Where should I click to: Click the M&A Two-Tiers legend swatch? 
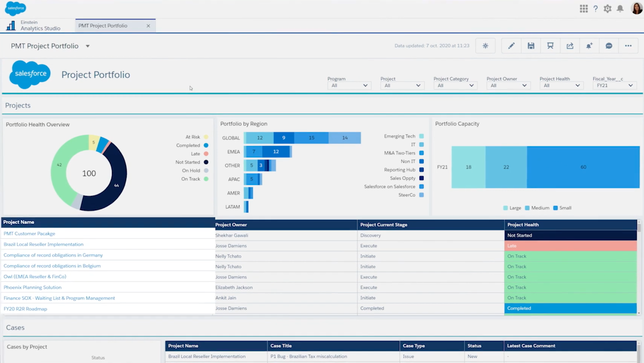point(422,153)
